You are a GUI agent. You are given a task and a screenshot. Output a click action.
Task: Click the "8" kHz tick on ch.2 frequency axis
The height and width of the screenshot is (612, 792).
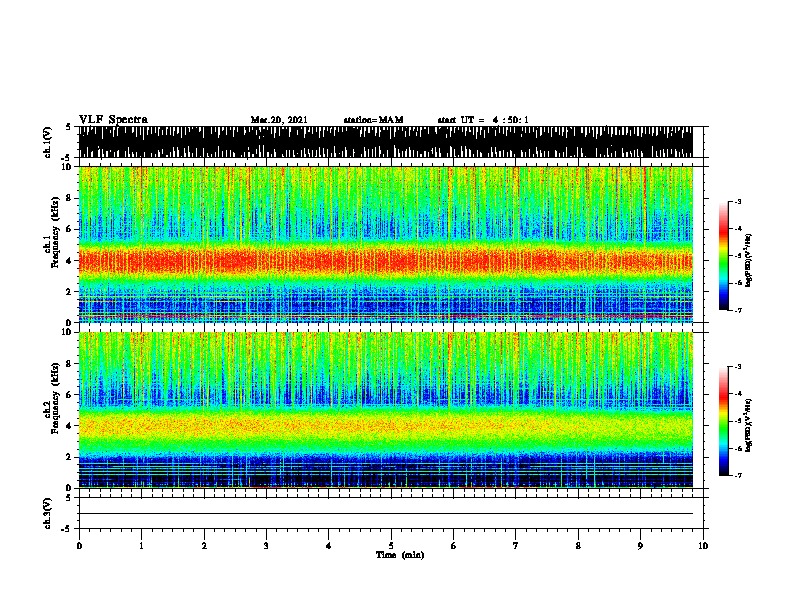[70, 363]
